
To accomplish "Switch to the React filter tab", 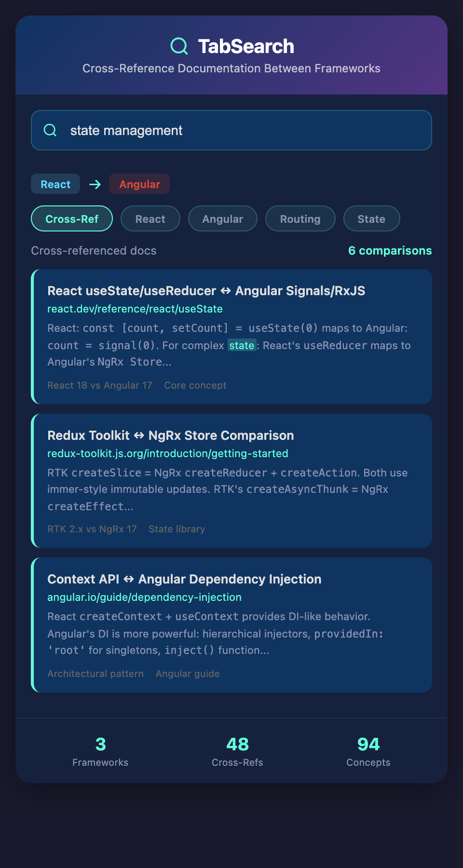I will [150, 219].
